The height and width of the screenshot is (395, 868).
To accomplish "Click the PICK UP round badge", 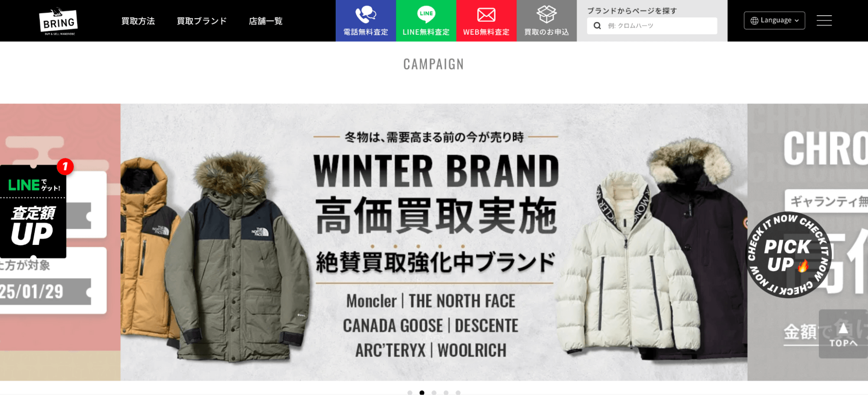I will (788, 255).
